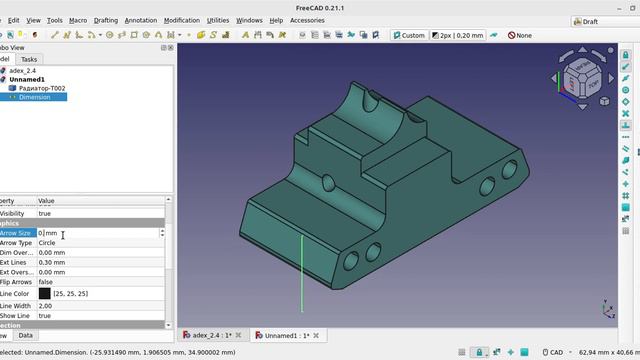Select the Радиатор-T002 tree item

(x=42, y=88)
